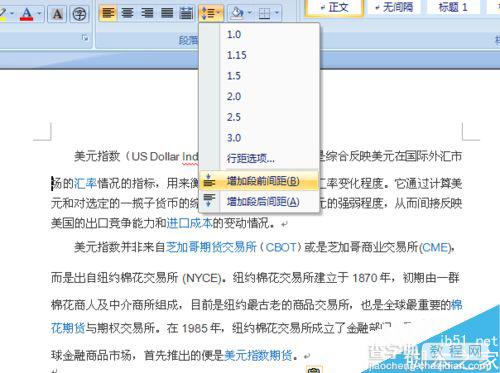Click the font color A button

pyautogui.click(x=26, y=14)
